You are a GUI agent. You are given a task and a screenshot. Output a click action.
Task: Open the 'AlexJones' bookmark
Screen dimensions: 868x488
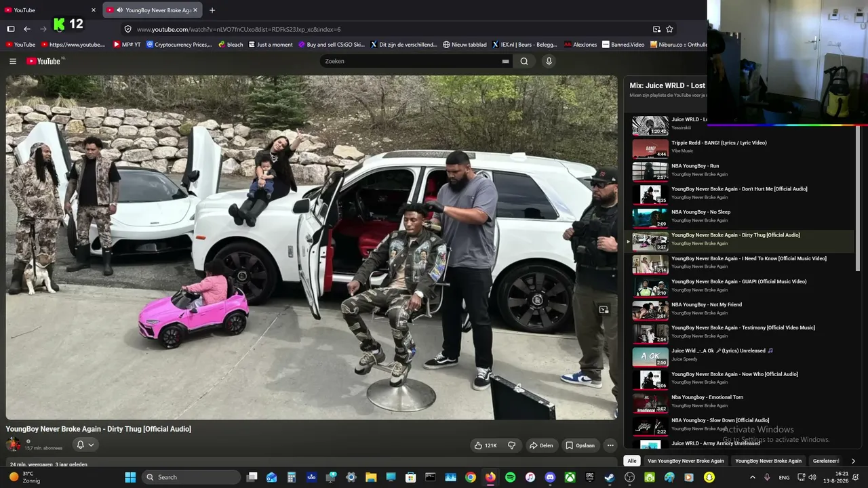(580, 45)
